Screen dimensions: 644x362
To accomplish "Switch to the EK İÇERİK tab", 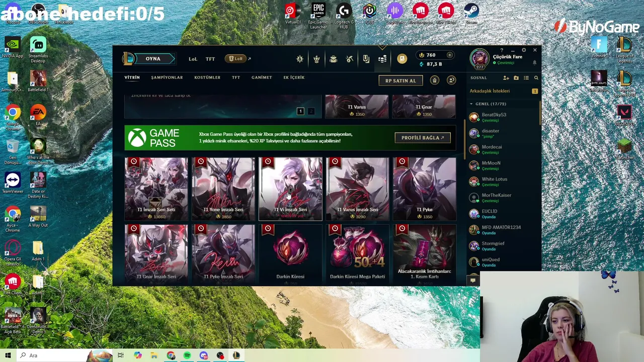I will 294,77.
